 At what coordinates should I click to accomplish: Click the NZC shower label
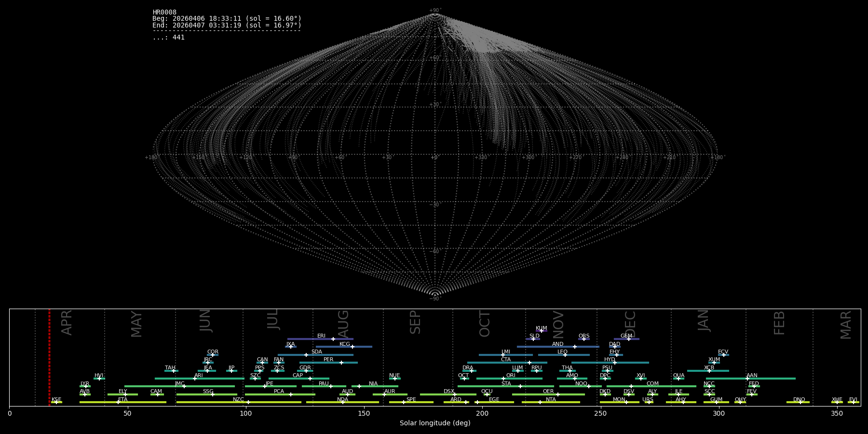(238, 399)
